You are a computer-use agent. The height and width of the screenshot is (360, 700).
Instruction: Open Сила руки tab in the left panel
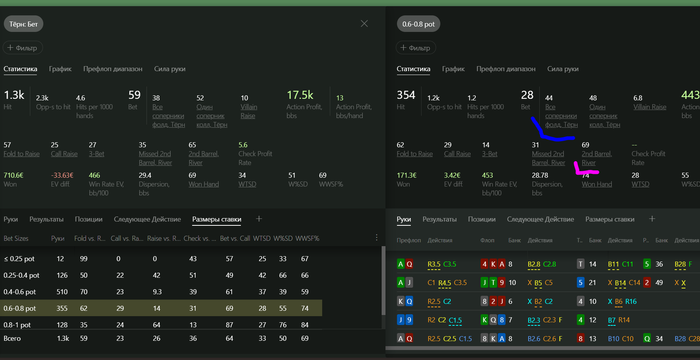click(170, 69)
